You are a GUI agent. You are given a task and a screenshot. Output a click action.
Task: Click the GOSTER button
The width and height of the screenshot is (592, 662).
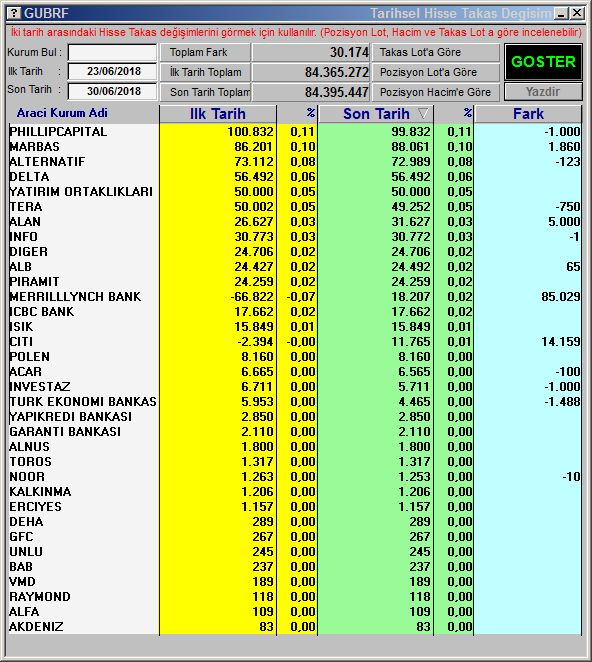tap(543, 62)
